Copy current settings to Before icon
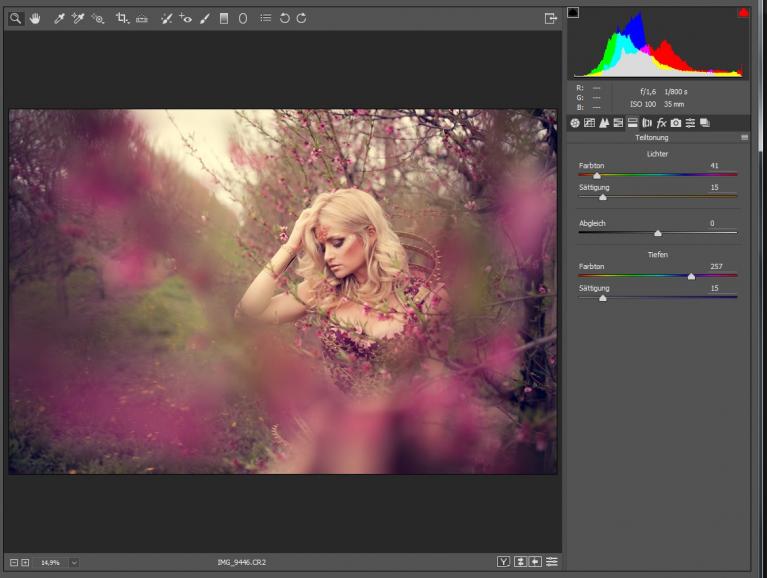 (536, 562)
